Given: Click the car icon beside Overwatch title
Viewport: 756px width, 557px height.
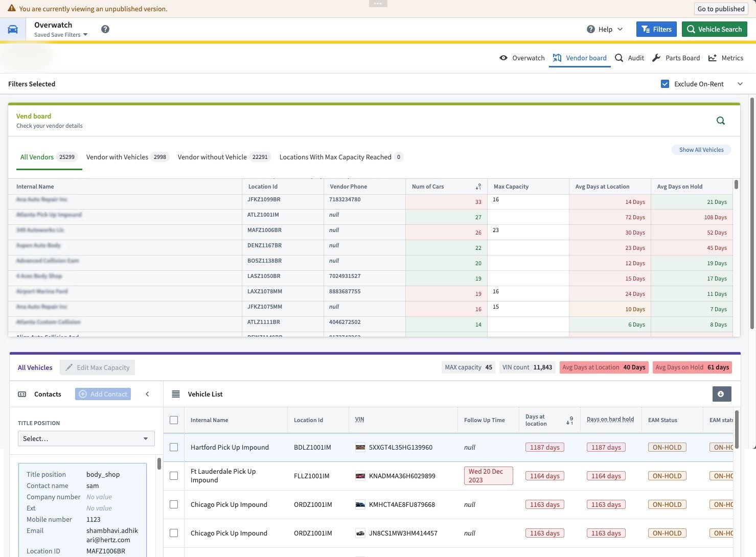Looking at the screenshot, I should pyautogui.click(x=13, y=29).
